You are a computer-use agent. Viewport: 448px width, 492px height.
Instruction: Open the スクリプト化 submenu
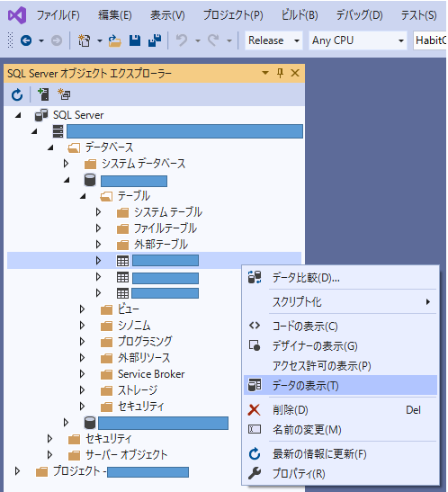pyautogui.click(x=340, y=302)
